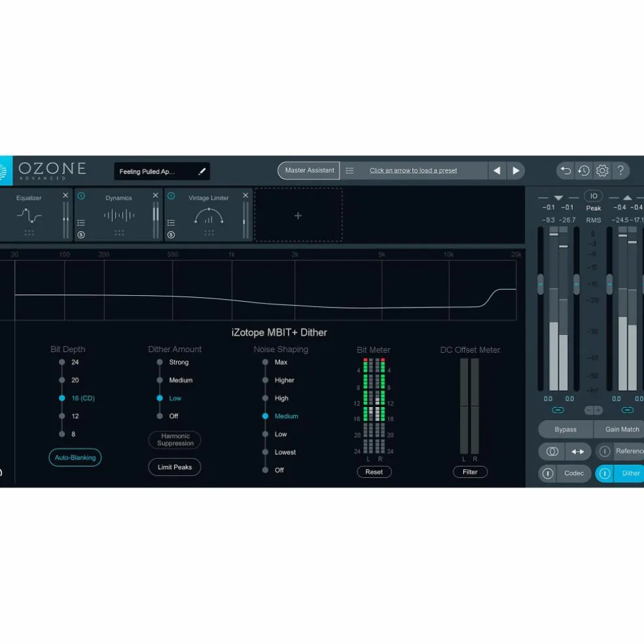Click the stereo/mono overlapping circles icon
Viewport: 644px width, 644px height.
[x=552, y=452]
